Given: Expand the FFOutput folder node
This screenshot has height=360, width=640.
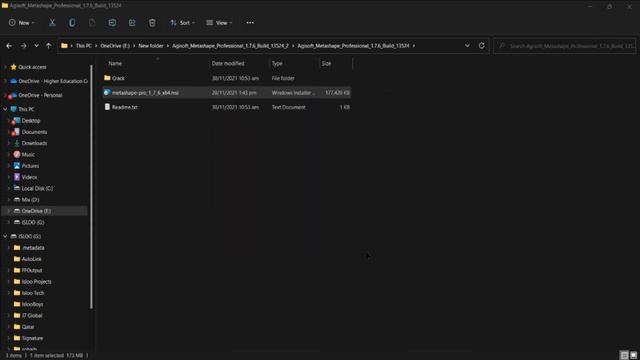Looking at the screenshot, I should tap(9, 270).
